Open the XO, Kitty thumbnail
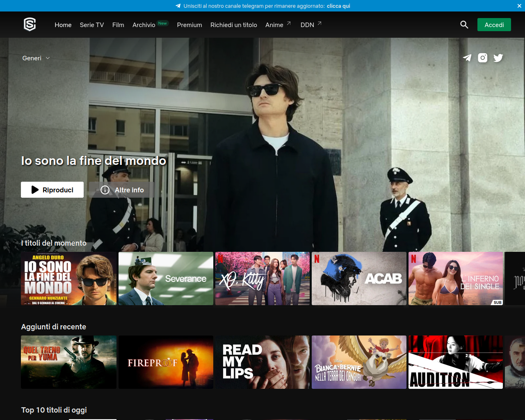 pos(262,278)
